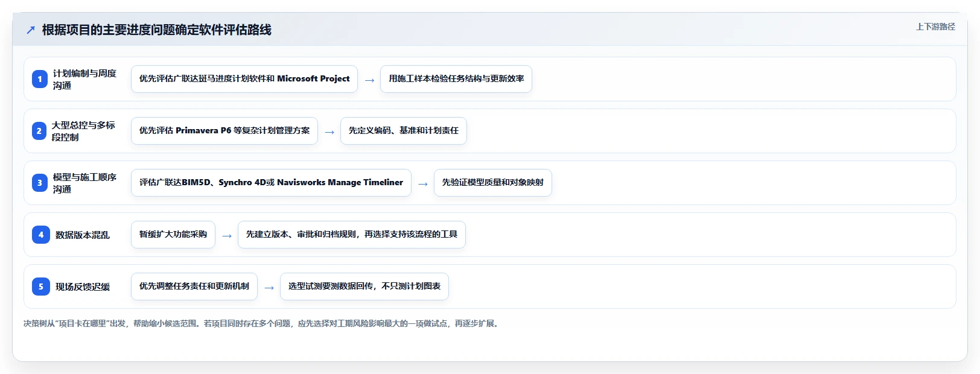This screenshot has height=374, width=980.
Task: Click number badge 1 for 计划编制与周度沟通
Action: tap(40, 79)
